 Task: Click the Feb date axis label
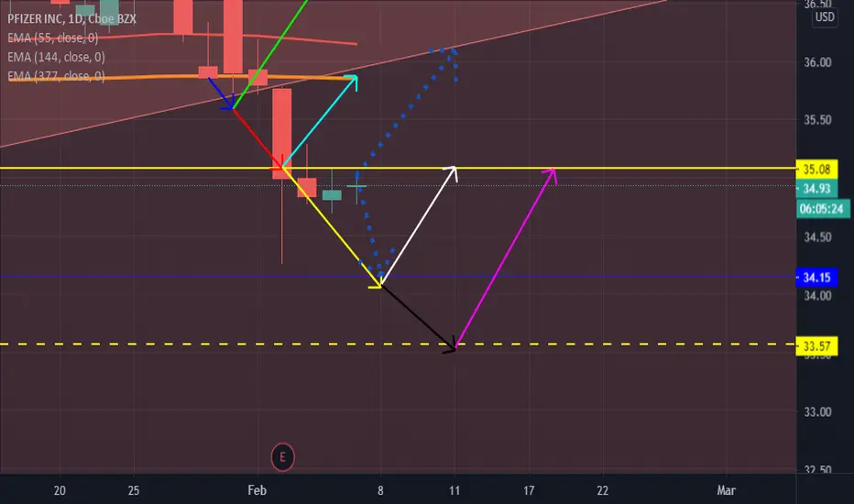[257, 490]
